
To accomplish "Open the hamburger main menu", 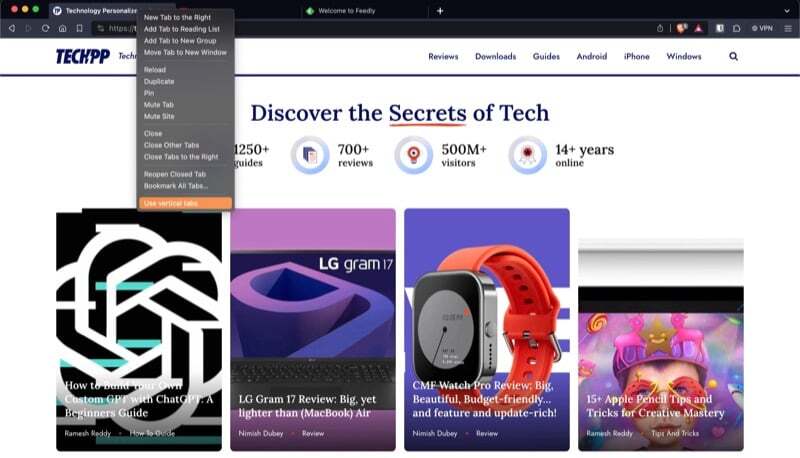I will (x=788, y=29).
